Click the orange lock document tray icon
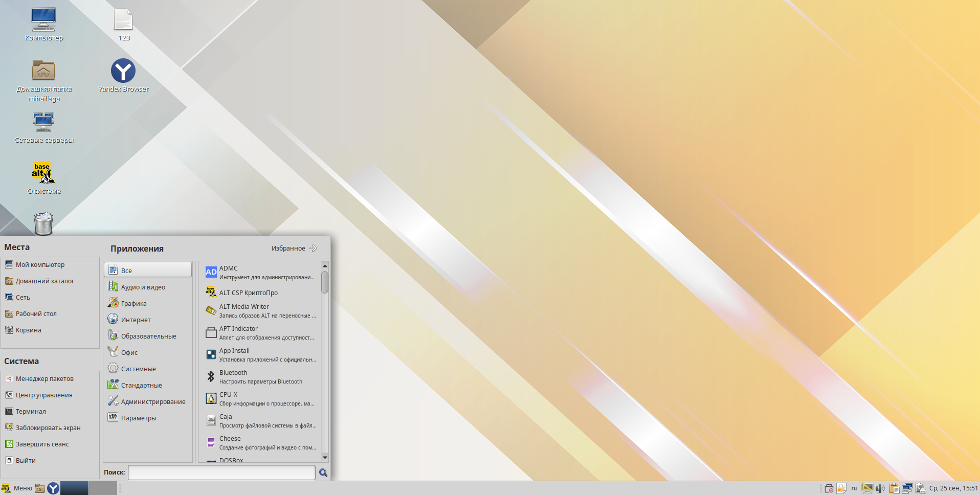The width and height of the screenshot is (980, 495). click(x=841, y=488)
